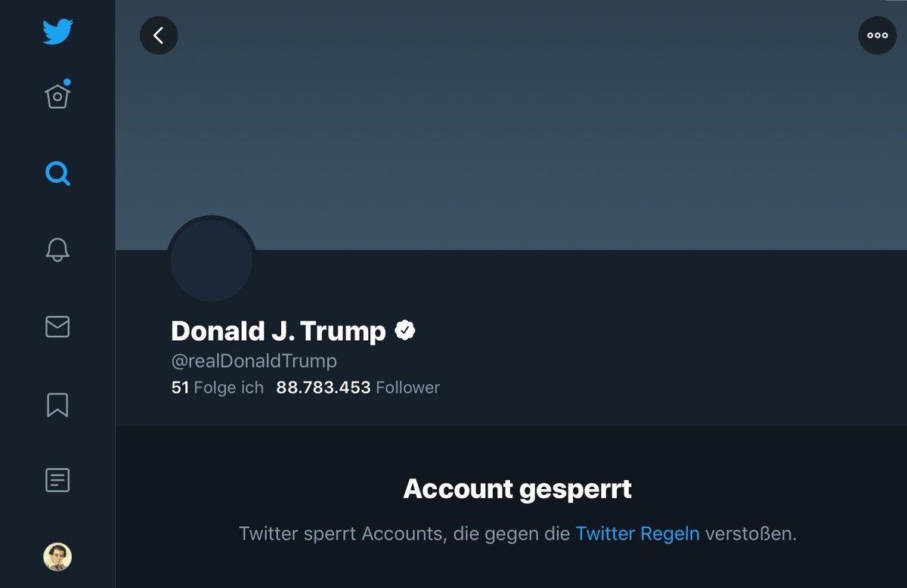This screenshot has width=907, height=588.
Task: Open the "51 Folge ich" following list
Action: (218, 388)
